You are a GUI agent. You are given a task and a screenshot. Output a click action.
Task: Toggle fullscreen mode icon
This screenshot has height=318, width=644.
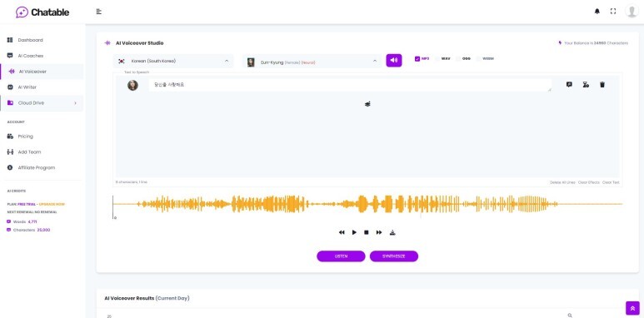(x=613, y=12)
